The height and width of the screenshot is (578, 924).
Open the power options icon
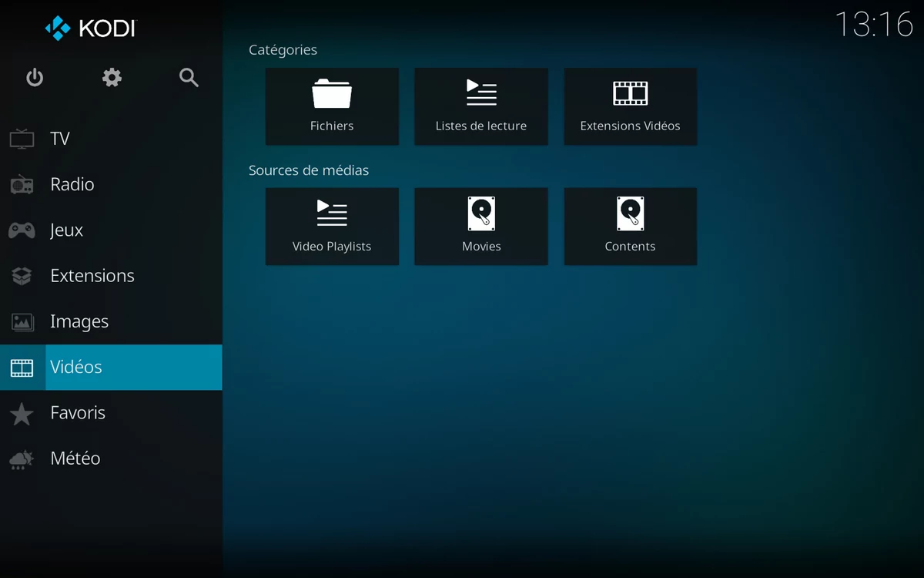(35, 77)
